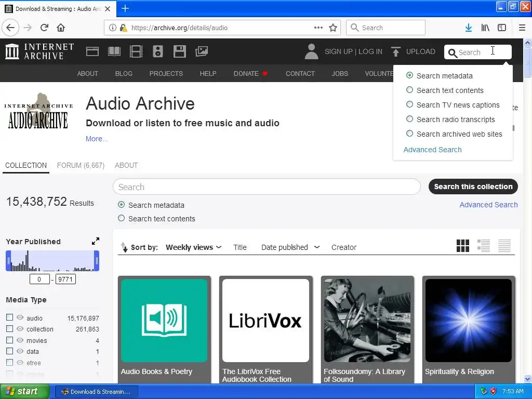Click the upload arrow icon
Image resolution: width=532 pixels, height=399 pixels.
(395, 51)
